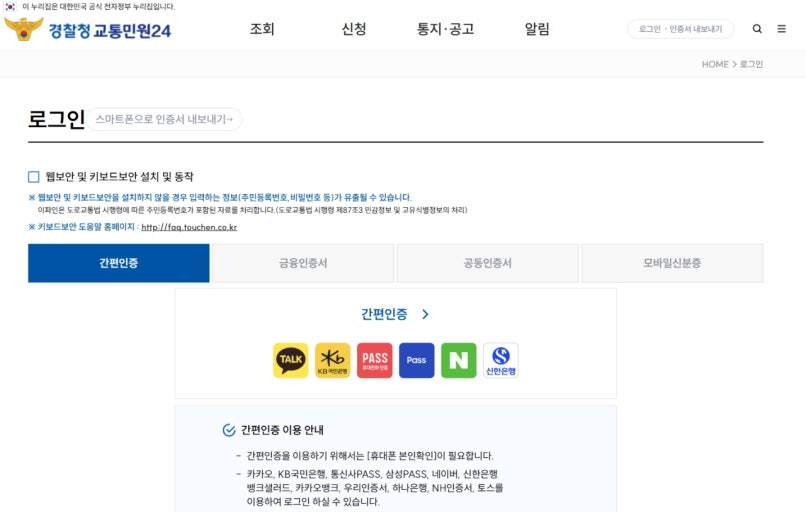Image resolution: width=806 pixels, height=512 pixels.
Task: Switch to the 금융인증서 tab
Action: coord(303,263)
